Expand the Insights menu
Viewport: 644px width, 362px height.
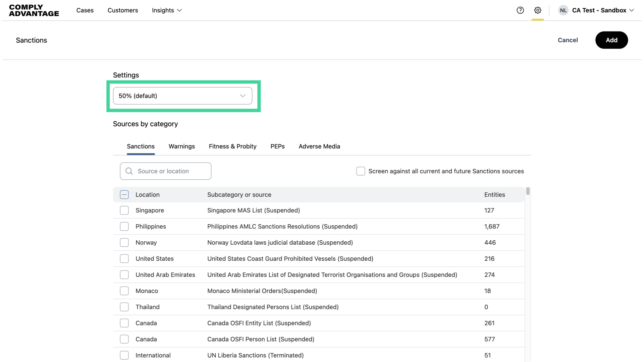tap(167, 10)
